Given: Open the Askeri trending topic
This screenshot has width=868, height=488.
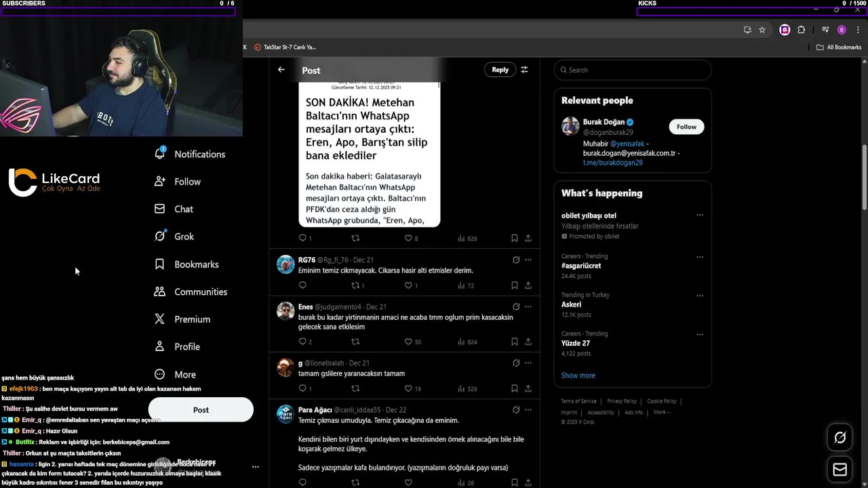Looking at the screenshot, I should click(571, 304).
